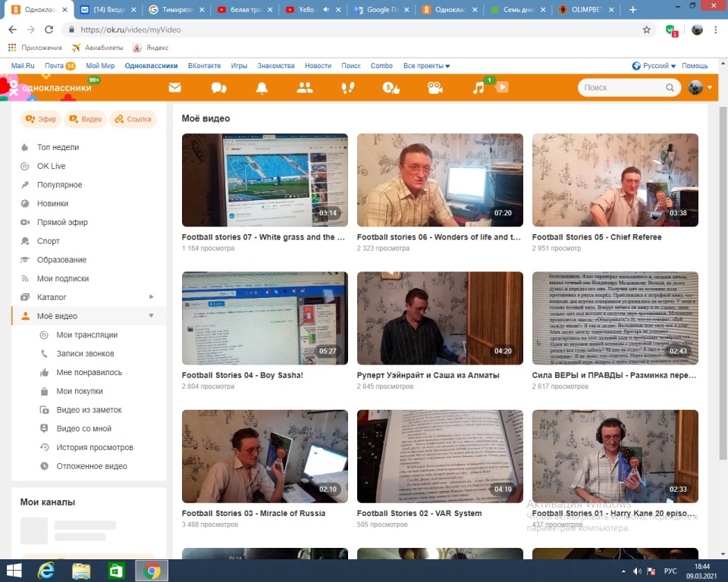Click the green shield extension icon
Screen dimensions: 728x582
[671, 30]
